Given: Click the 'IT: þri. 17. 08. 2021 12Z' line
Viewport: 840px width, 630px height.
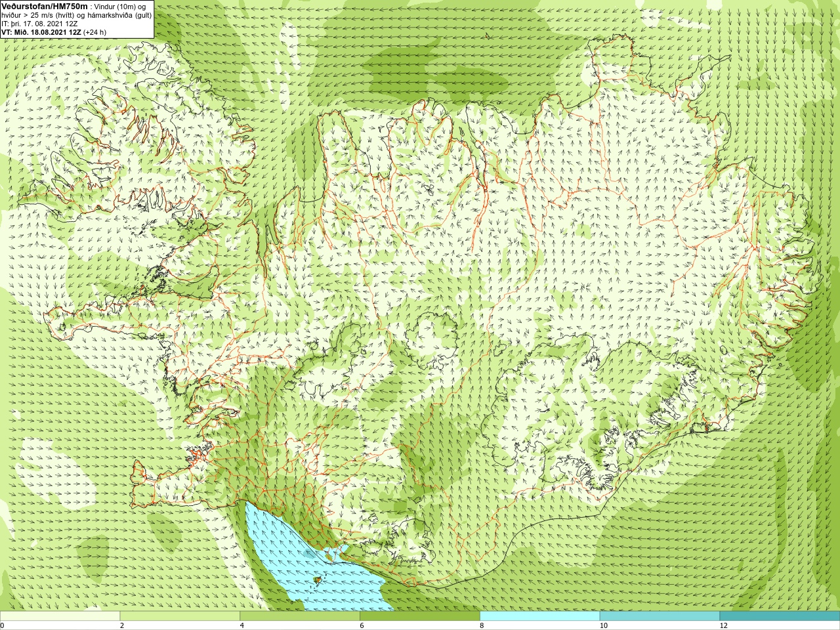Looking at the screenshot, I should (x=39, y=23).
